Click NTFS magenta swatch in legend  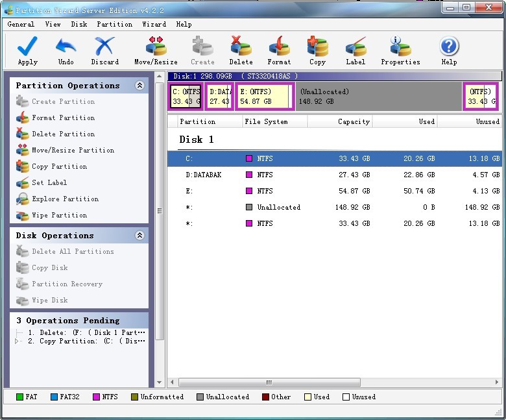[96, 397]
